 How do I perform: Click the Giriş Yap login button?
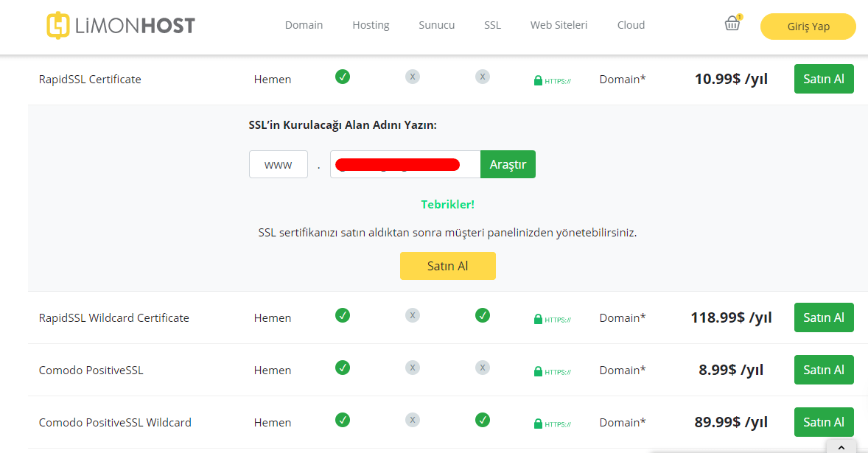coord(808,27)
